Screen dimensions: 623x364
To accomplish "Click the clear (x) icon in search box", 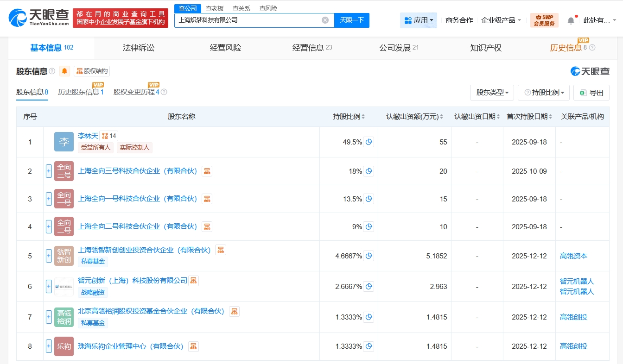I will coord(325,20).
